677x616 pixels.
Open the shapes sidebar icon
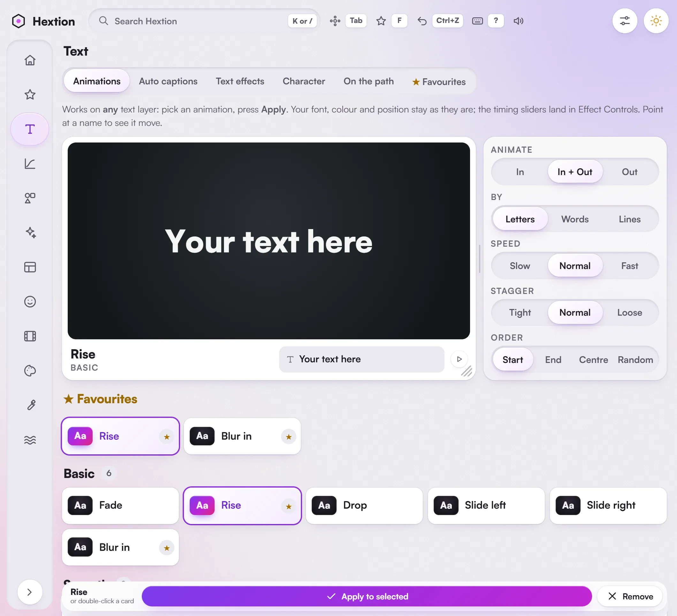[x=30, y=198]
